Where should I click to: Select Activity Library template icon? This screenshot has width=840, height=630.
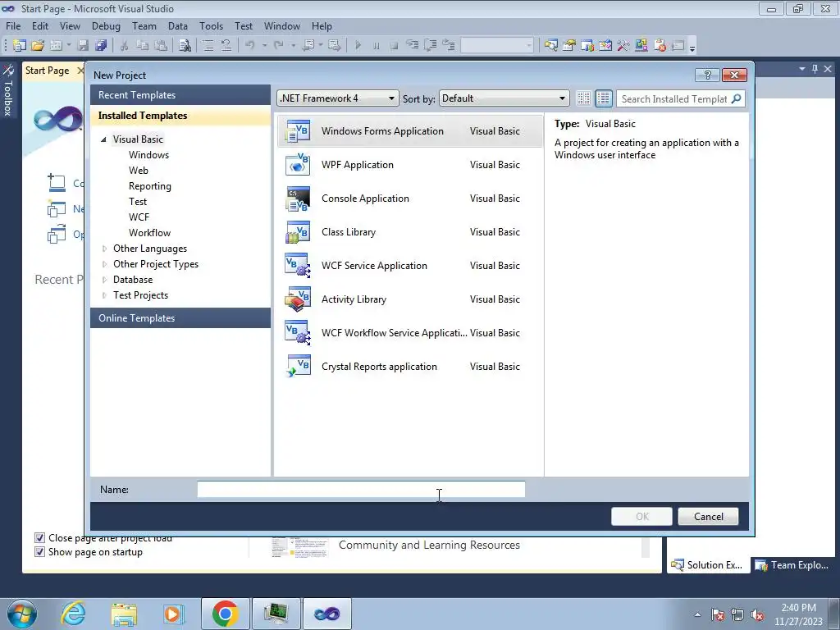[297, 299]
